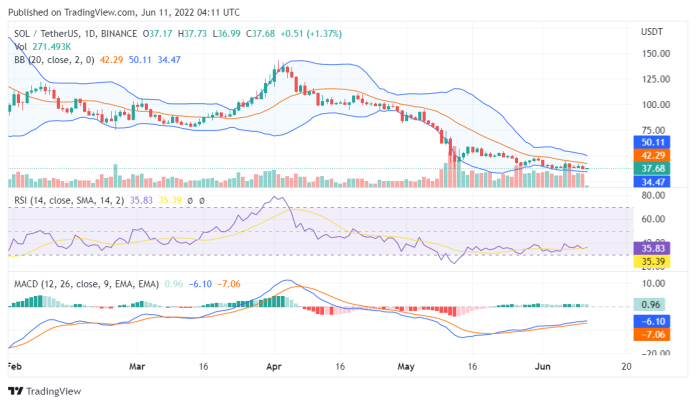Click the purple 35.83 RSI value tag
This screenshot has width=696, height=404.
[654, 247]
